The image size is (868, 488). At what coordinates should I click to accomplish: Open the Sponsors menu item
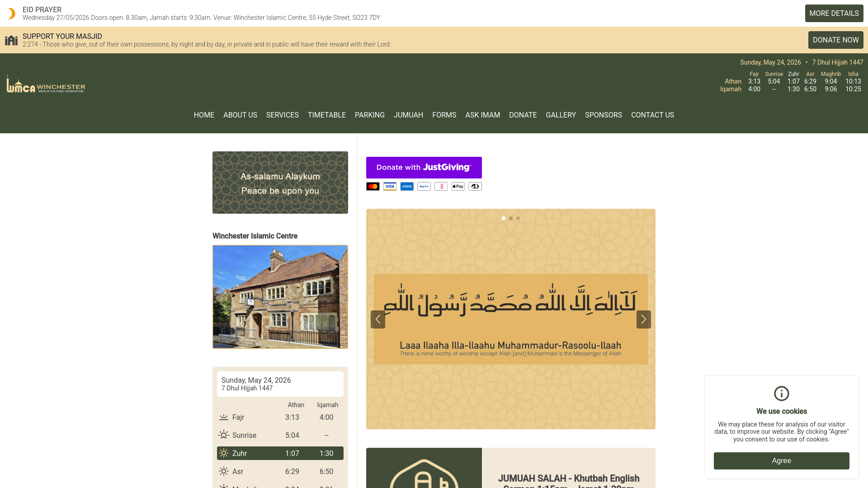[604, 115]
